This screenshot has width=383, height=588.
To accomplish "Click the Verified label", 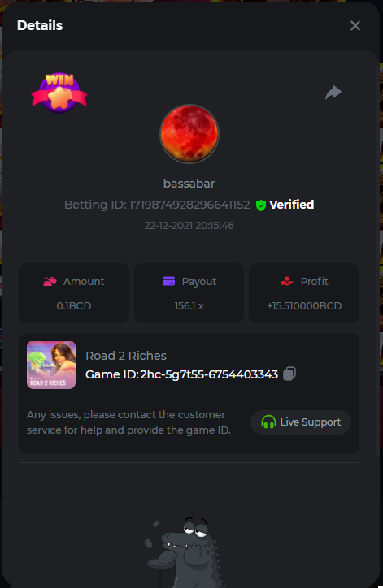I will 292,205.
